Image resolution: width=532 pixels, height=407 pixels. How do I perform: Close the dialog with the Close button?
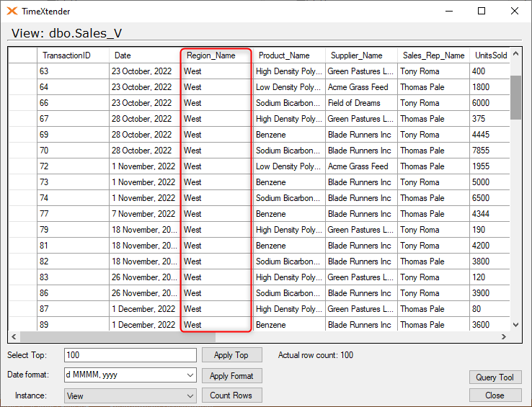[495, 395]
